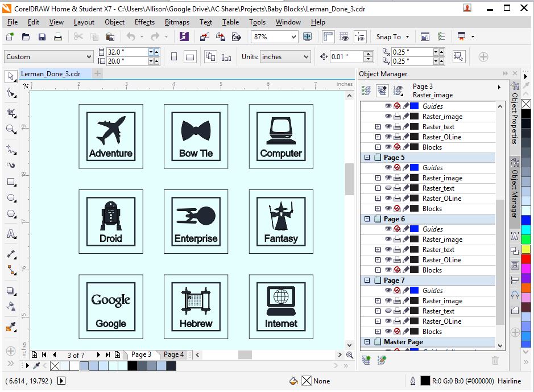The height and width of the screenshot is (392, 534).
Task: Toggle visibility of Page 7 Raster_text layer
Action: tap(388, 311)
